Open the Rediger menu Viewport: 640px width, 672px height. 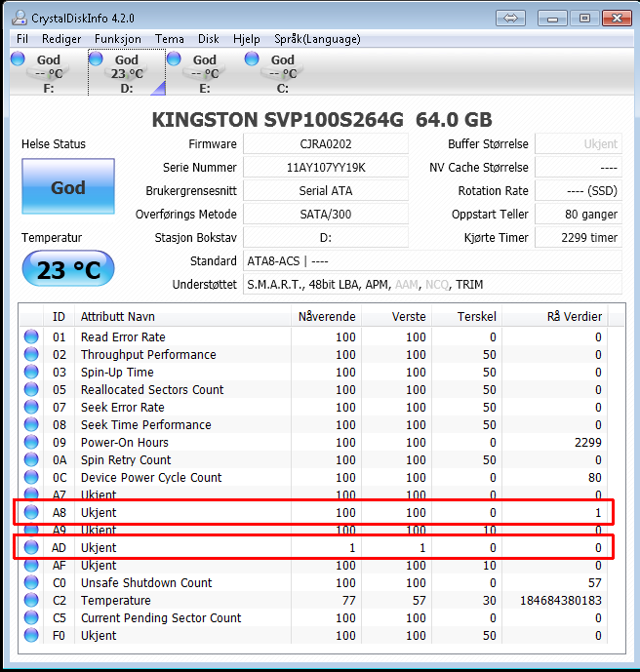click(x=61, y=39)
